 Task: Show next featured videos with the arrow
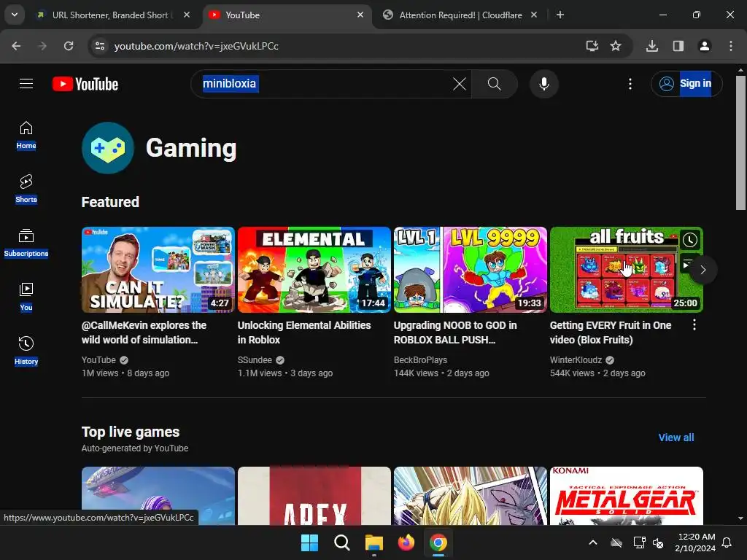703,270
